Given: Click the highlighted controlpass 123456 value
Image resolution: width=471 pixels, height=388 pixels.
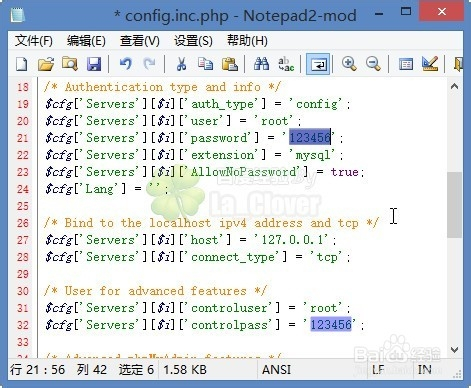Looking at the screenshot, I should [x=331, y=324].
